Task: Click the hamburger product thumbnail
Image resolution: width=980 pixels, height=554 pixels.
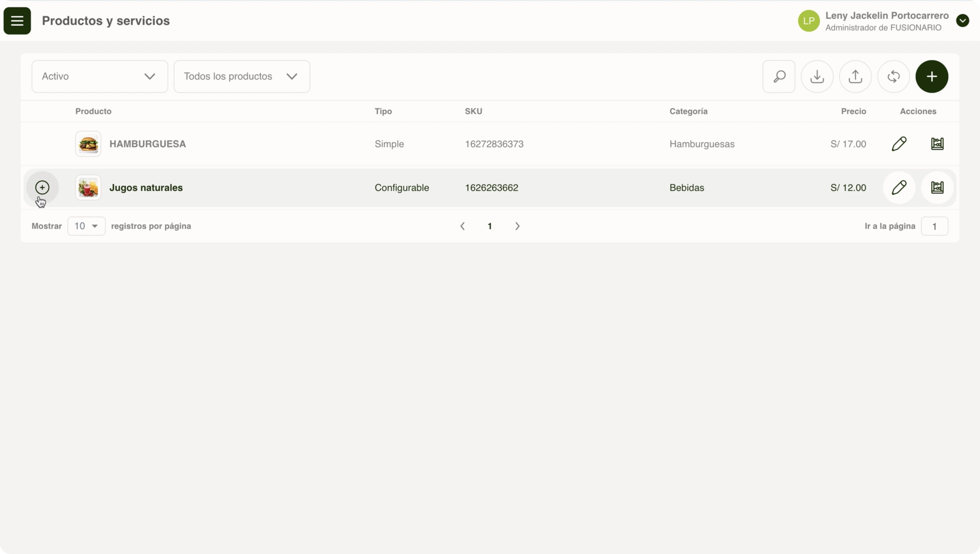Action: tap(88, 144)
